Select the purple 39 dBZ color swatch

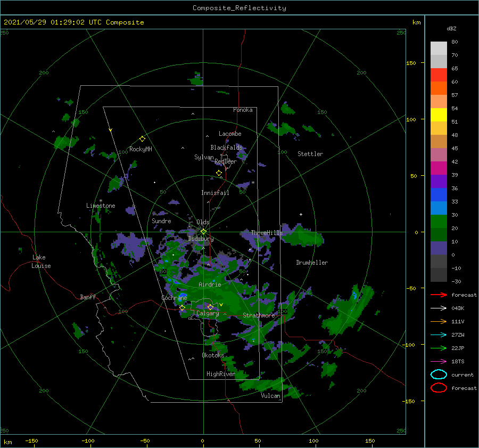coord(439,181)
